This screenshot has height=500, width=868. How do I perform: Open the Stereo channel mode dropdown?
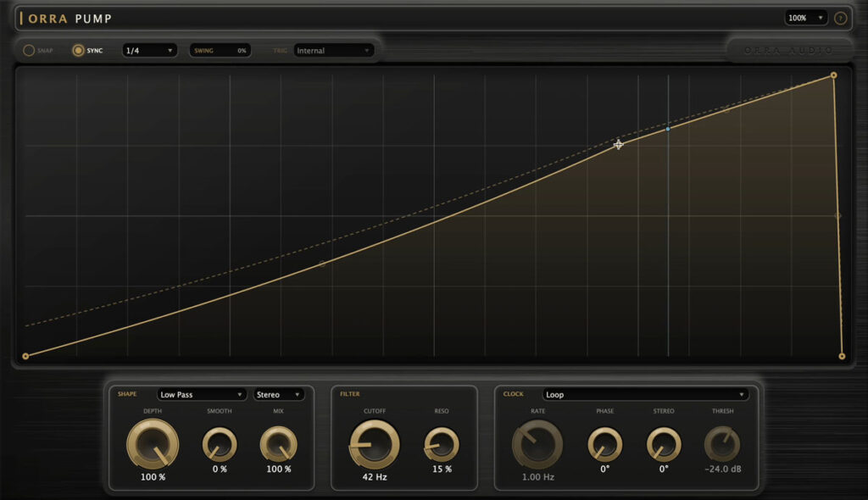coord(278,394)
